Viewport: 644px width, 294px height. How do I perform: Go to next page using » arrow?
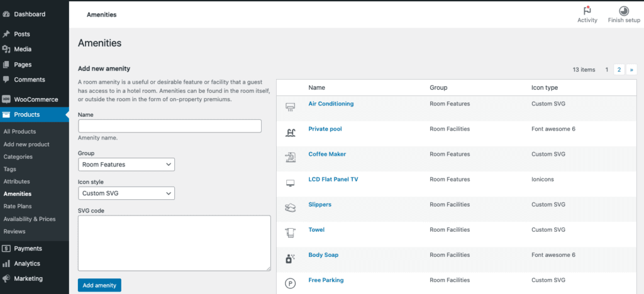point(631,70)
